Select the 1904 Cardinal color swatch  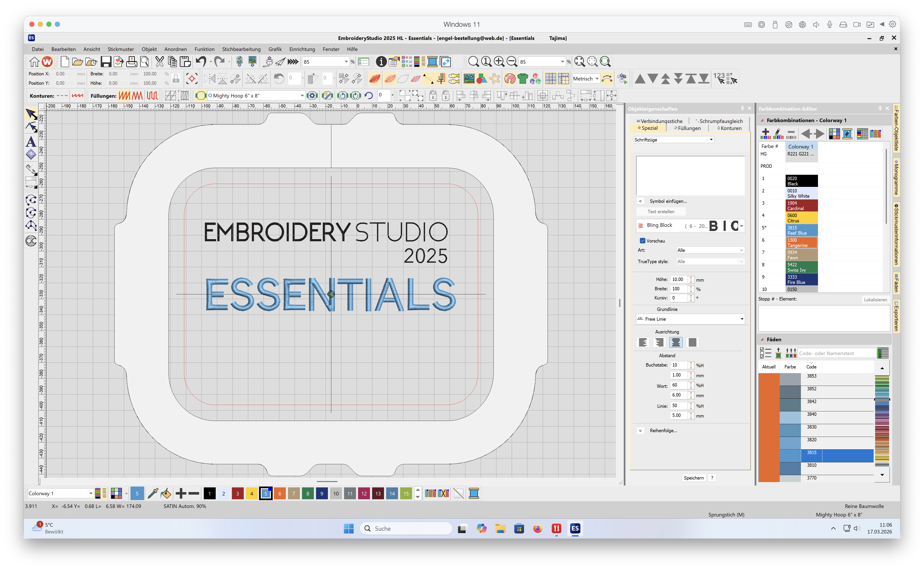click(801, 205)
